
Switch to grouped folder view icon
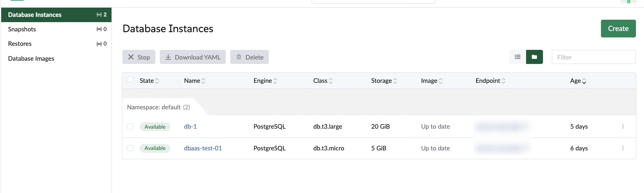point(535,57)
